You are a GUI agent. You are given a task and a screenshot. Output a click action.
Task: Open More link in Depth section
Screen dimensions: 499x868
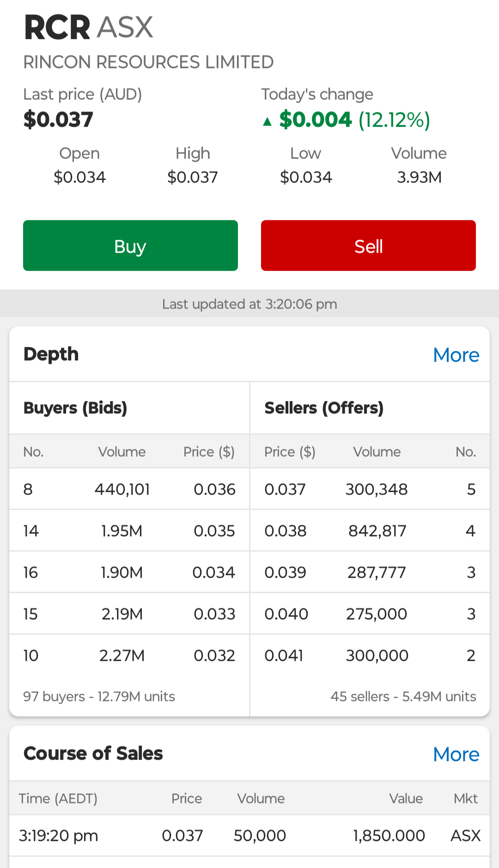[456, 355]
